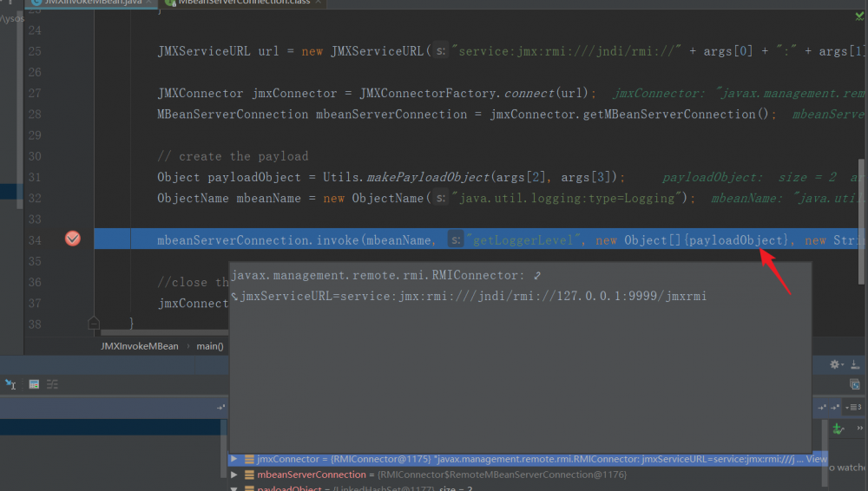Click the 's:' parameter hint on line 25

pos(440,51)
